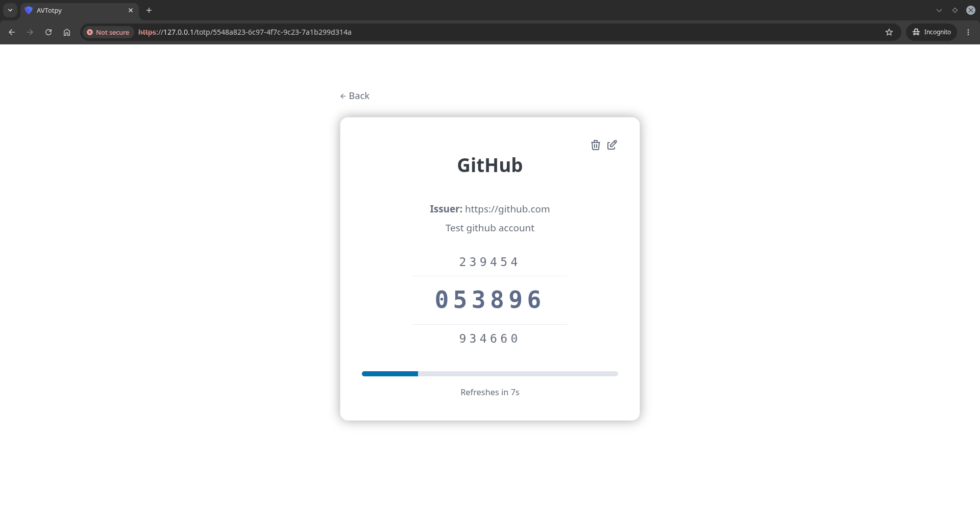Bookmark this page with the star icon

pyautogui.click(x=889, y=32)
